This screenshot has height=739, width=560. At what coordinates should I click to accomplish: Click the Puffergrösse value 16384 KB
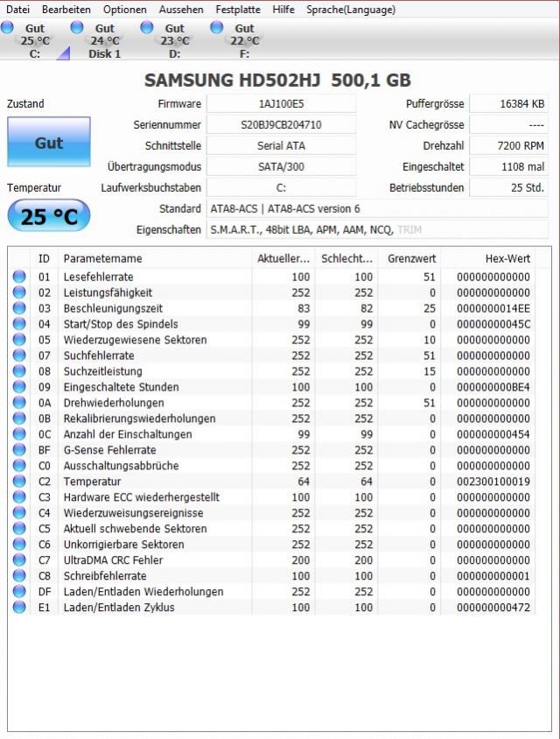(x=509, y=103)
